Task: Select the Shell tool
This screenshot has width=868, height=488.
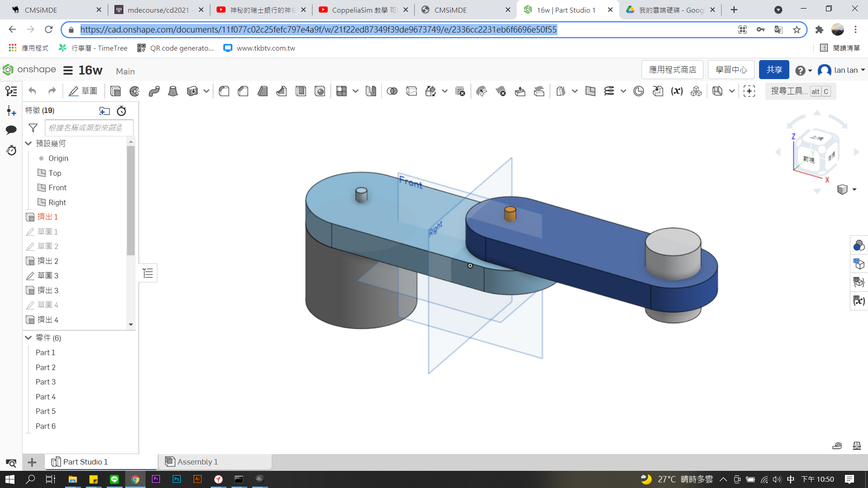Action: click(301, 91)
